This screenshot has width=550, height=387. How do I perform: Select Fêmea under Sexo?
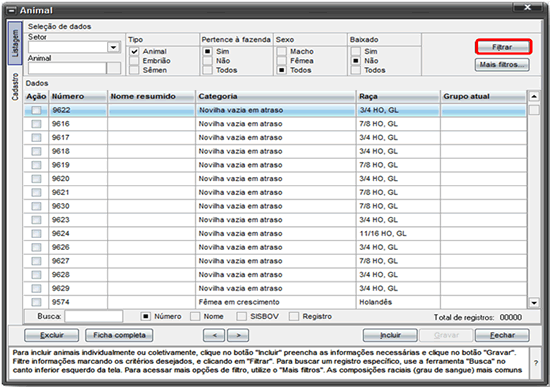click(x=281, y=61)
